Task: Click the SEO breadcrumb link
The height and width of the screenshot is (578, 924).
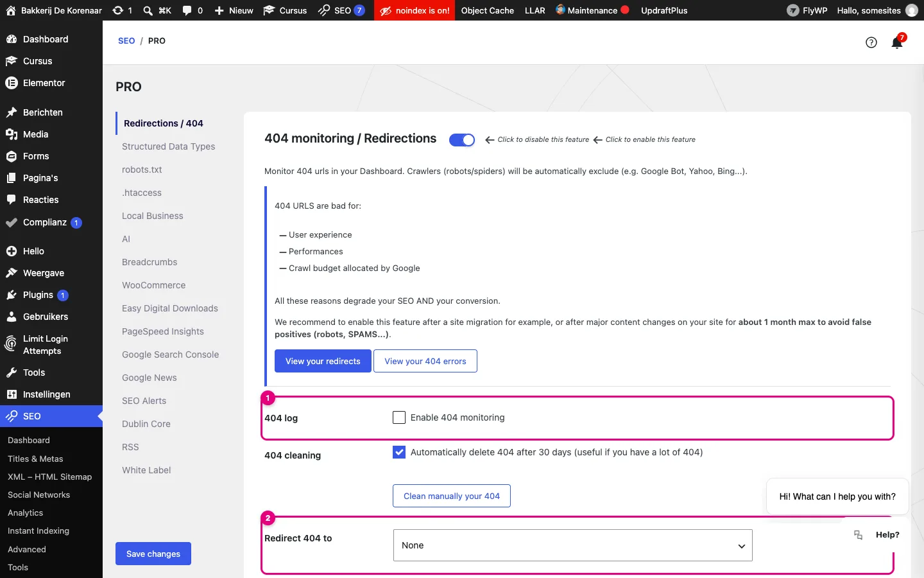Action: point(126,40)
